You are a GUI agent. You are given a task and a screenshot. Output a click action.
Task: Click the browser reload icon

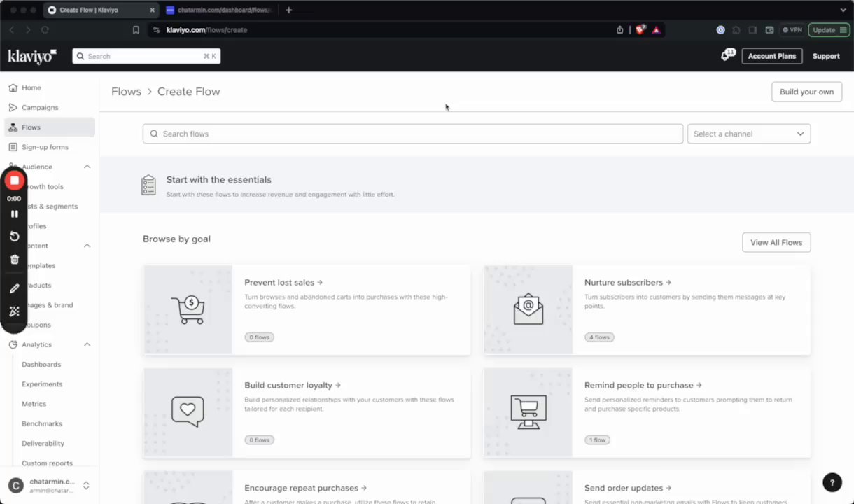[x=45, y=30]
